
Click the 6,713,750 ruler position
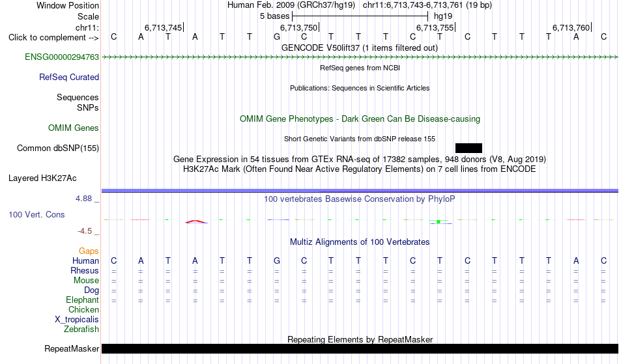[x=299, y=27]
